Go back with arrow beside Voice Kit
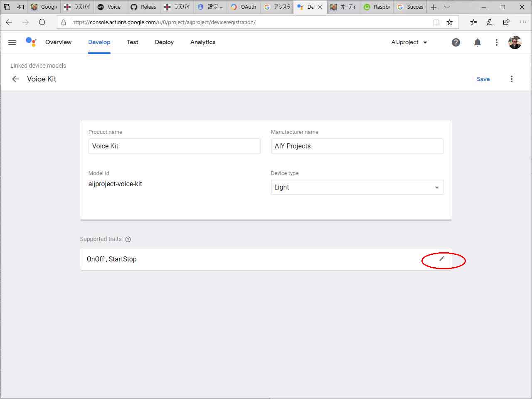Screen dimensions: 532x399 pos(15,79)
